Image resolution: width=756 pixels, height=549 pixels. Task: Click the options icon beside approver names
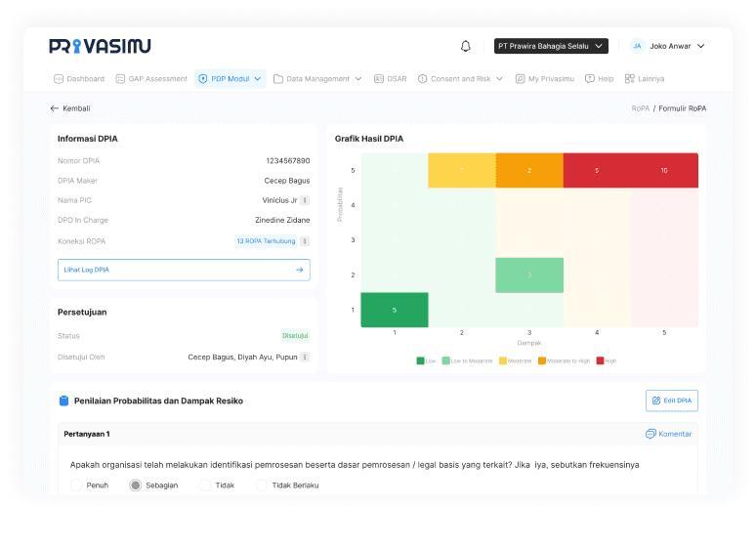[305, 358]
